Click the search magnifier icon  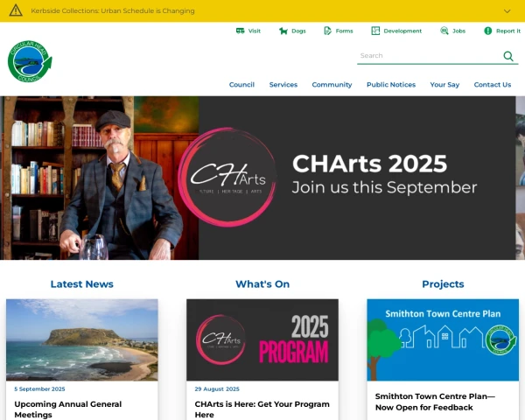tap(508, 56)
